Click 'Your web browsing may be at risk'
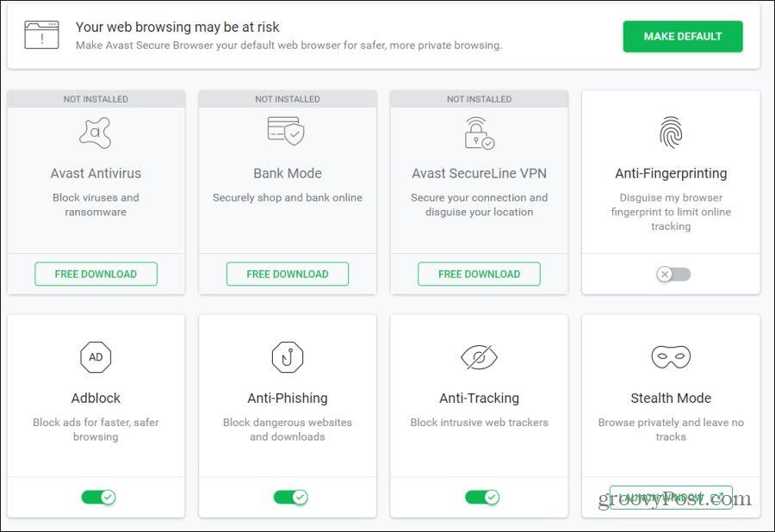This screenshot has height=532, width=775. pyautogui.click(x=177, y=28)
